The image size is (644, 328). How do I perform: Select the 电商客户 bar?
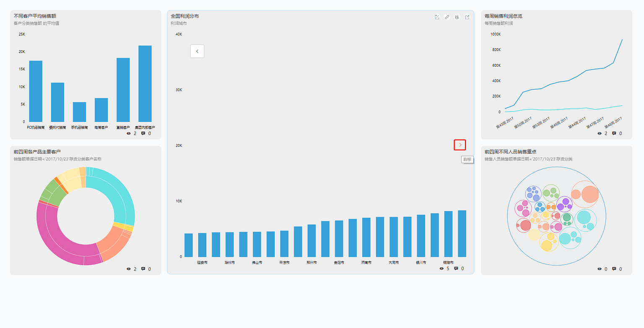click(x=101, y=110)
